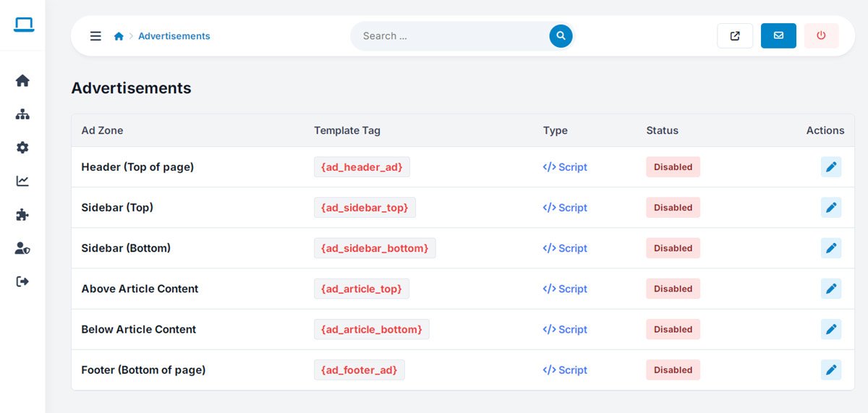The image size is (868, 413).
Task: Click the {ad_article_top} template tag
Action: [362, 289]
